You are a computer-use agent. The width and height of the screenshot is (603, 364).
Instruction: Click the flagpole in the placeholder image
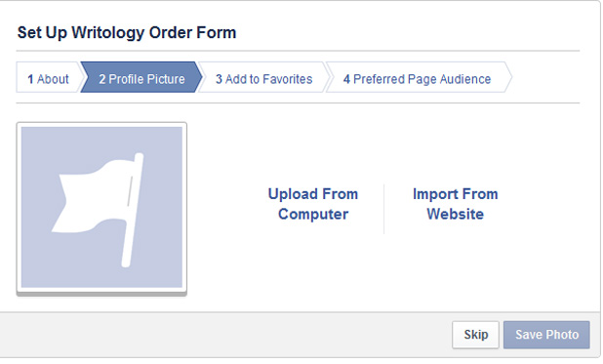pyautogui.click(x=133, y=210)
